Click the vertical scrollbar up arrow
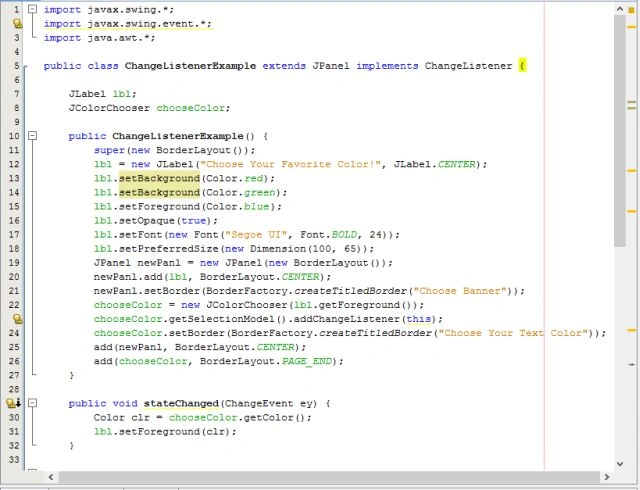Viewport: 640px width, 490px height. point(620,9)
